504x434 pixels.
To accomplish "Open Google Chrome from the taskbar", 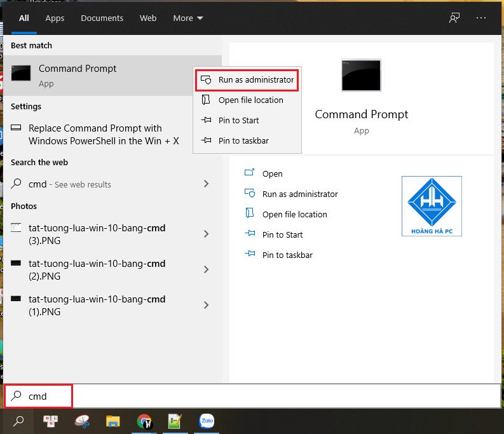I will coord(145,421).
